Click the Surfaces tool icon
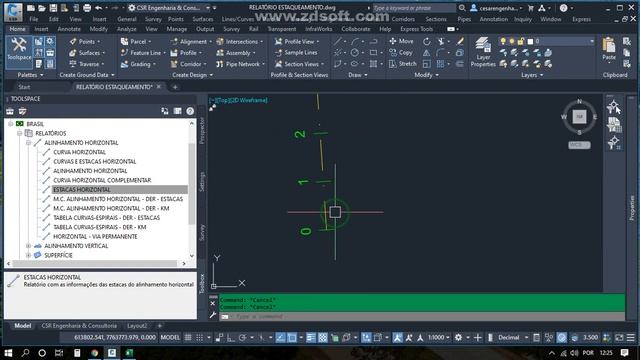 [x=72, y=53]
